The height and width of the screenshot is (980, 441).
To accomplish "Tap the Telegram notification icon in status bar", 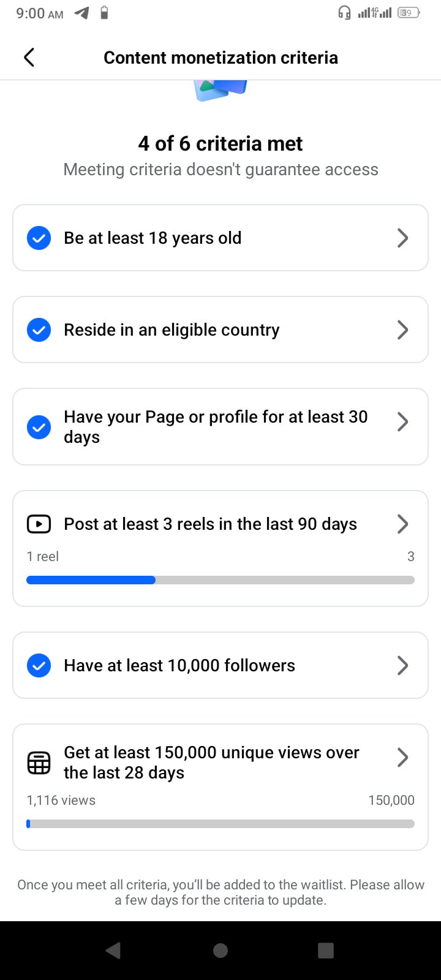I will 81,13.
